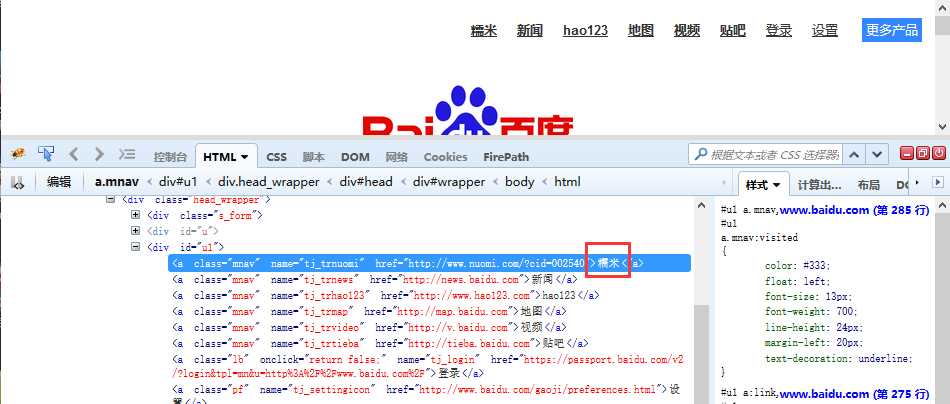Open the 控制台 console tab
Viewport: 950px width, 404px height.
(170, 157)
